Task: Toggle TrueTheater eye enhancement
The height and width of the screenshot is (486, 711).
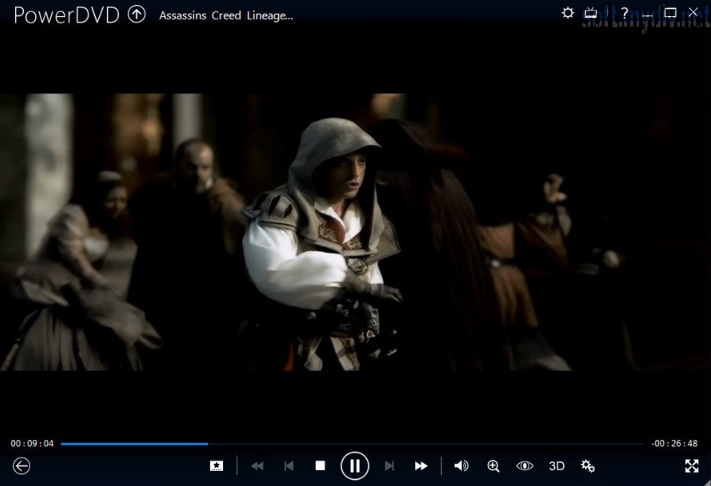Action: pos(524,466)
